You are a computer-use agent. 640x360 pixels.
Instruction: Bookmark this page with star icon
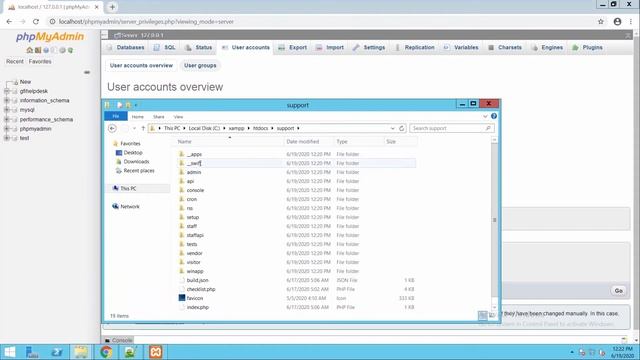coord(601,22)
